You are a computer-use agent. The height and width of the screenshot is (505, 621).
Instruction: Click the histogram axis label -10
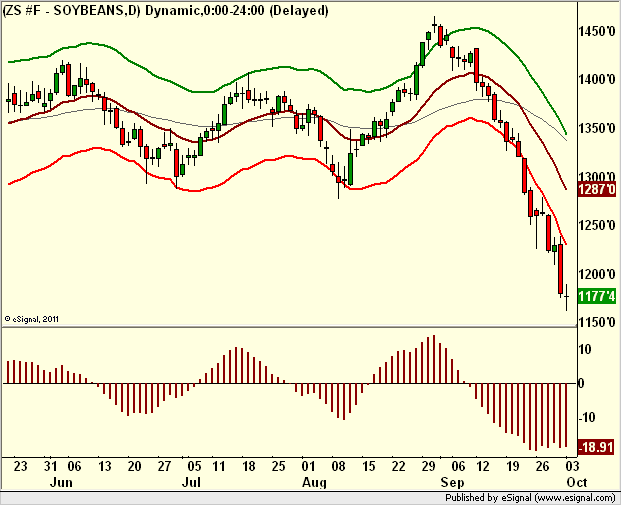587,417
